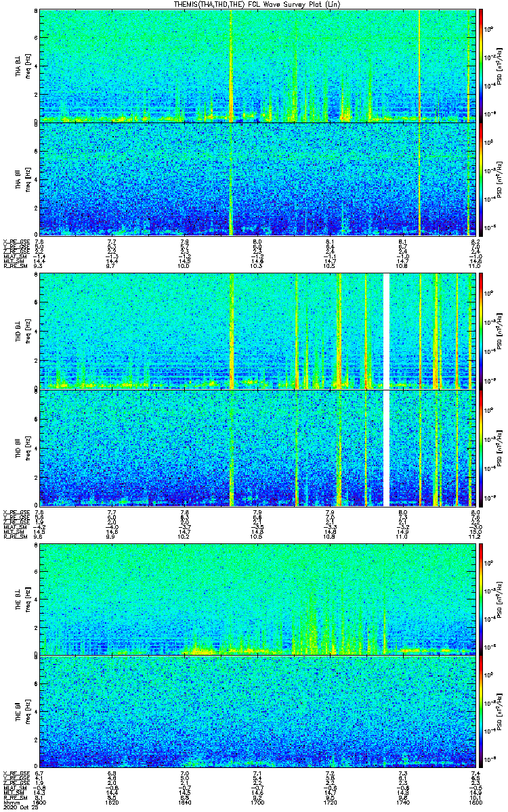Viewport: 508px width, 812px height.
Task: Open the THA B∥ spectrogram panel
Action: tap(257, 179)
